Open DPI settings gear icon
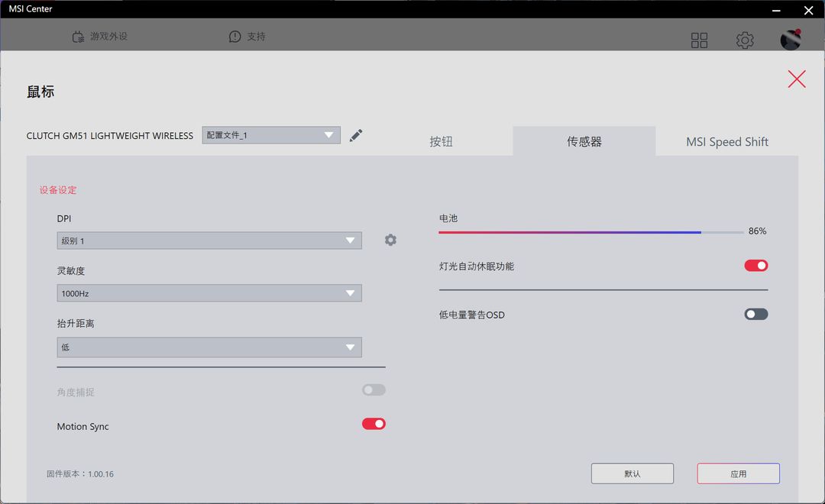The image size is (825, 504). [390, 240]
